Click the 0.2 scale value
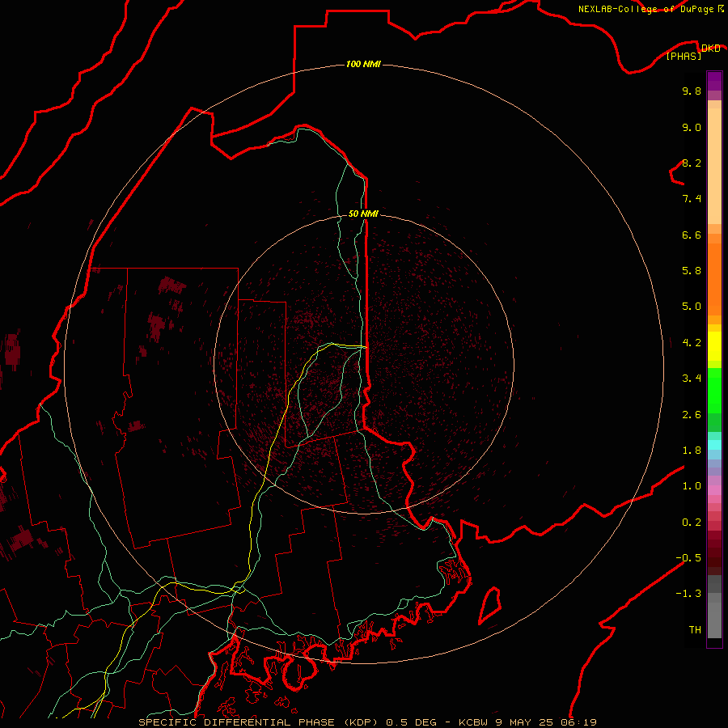The image size is (728, 728). 692,523
